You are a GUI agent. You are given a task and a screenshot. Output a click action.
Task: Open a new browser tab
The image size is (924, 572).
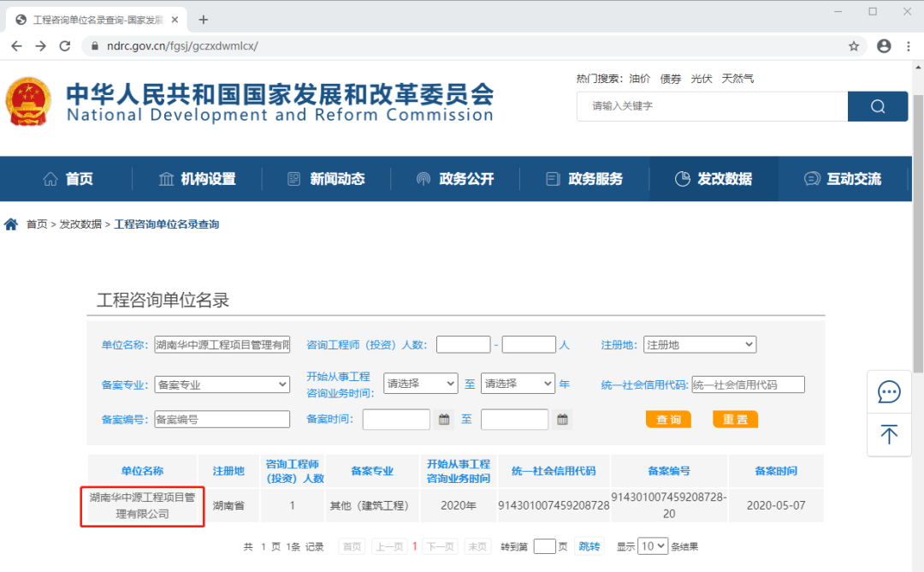(x=204, y=20)
